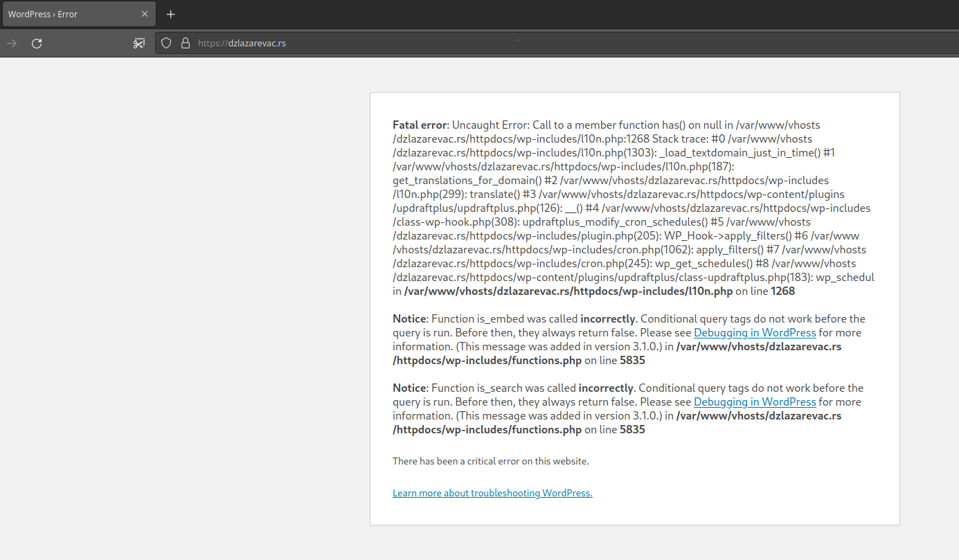Close the WordPress › Error tab
The image size is (959, 560).
tap(145, 14)
